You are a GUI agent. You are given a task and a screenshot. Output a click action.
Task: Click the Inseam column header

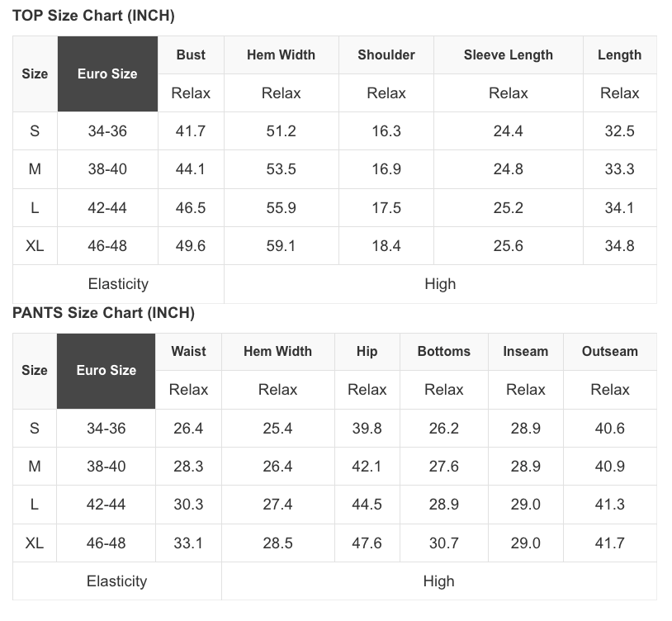coord(526,351)
